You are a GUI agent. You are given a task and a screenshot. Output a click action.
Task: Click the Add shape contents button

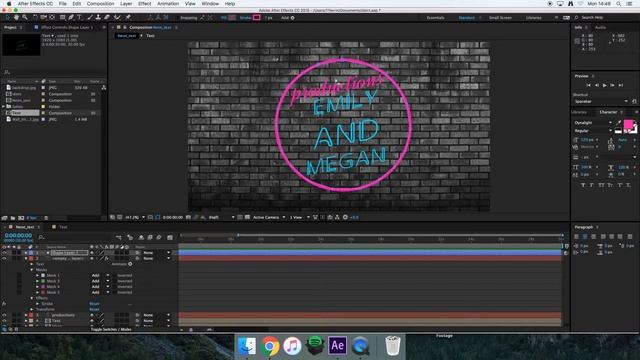[292, 18]
